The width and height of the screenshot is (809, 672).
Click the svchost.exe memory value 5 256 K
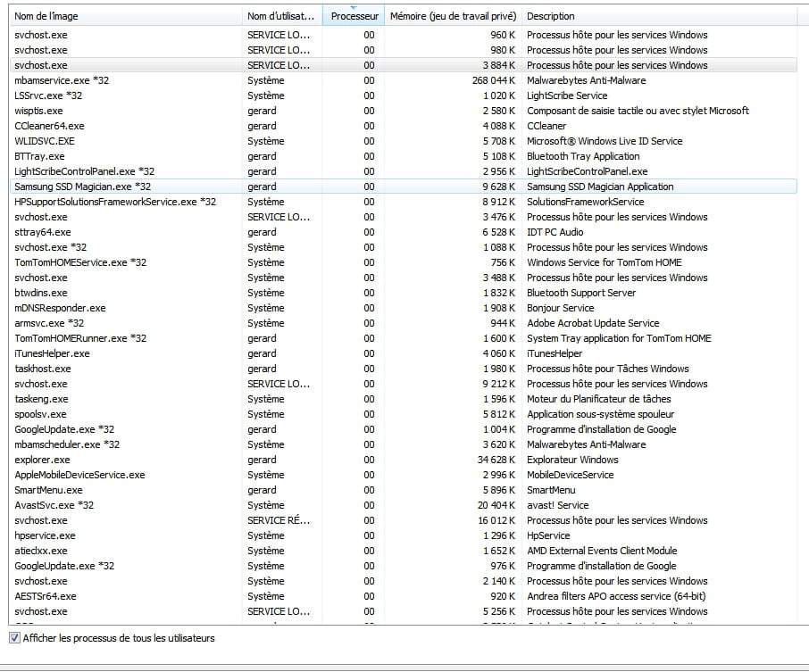tap(499, 611)
